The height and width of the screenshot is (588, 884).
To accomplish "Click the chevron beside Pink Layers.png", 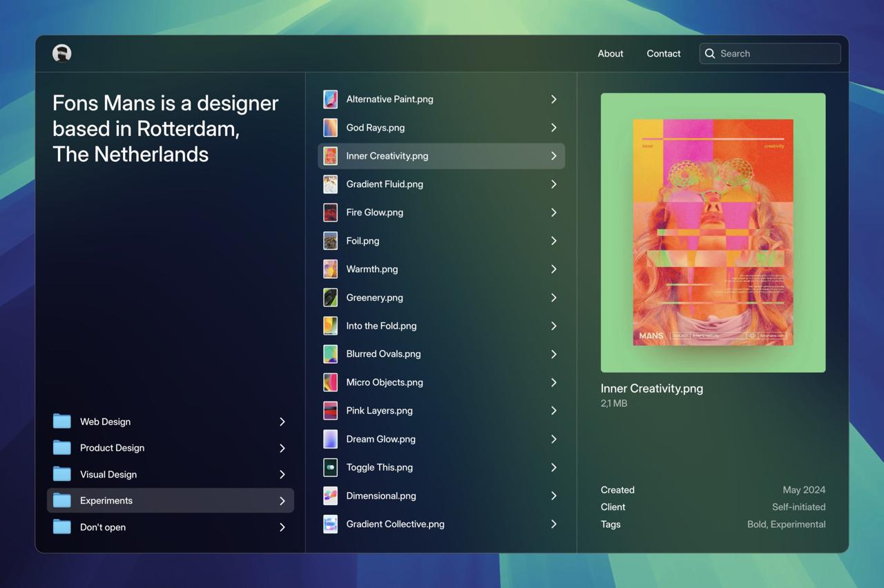I will pyautogui.click(x=553, y=411).
